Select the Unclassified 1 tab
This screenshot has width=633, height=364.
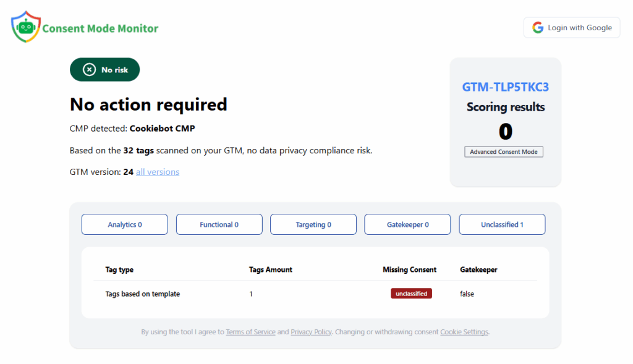click(x=502, y=224)
